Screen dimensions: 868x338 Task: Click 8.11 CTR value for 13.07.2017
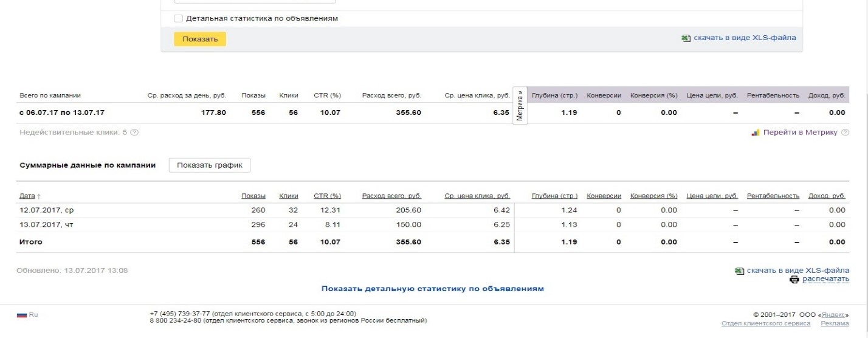tap(332, 224)
